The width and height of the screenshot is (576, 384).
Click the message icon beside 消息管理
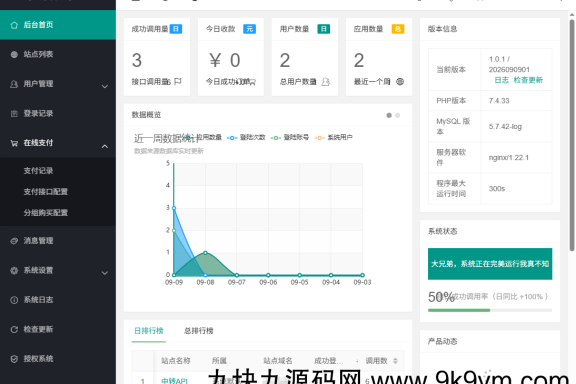(14, 241)
